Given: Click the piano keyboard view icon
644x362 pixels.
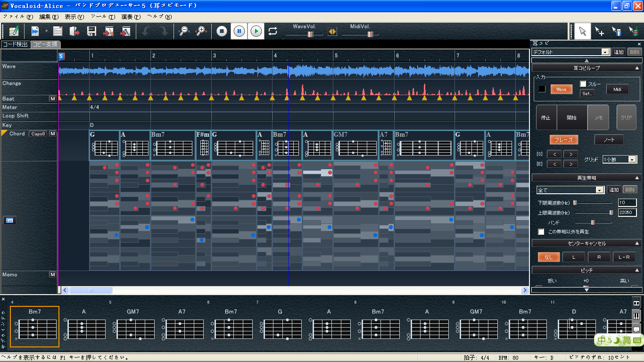Looking at the screenshot, I should [x=636, y=316].
